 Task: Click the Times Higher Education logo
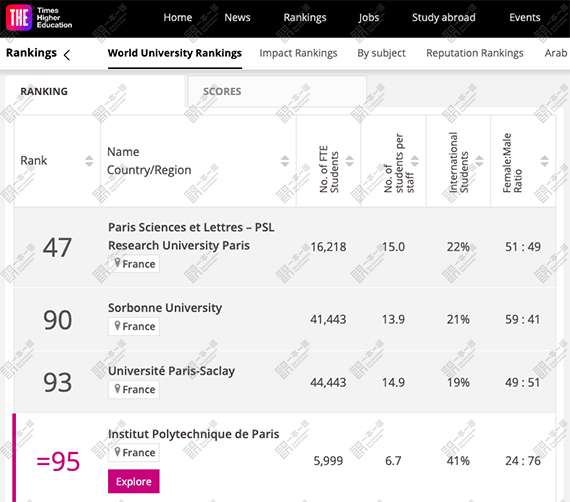(x=39, y=18)
